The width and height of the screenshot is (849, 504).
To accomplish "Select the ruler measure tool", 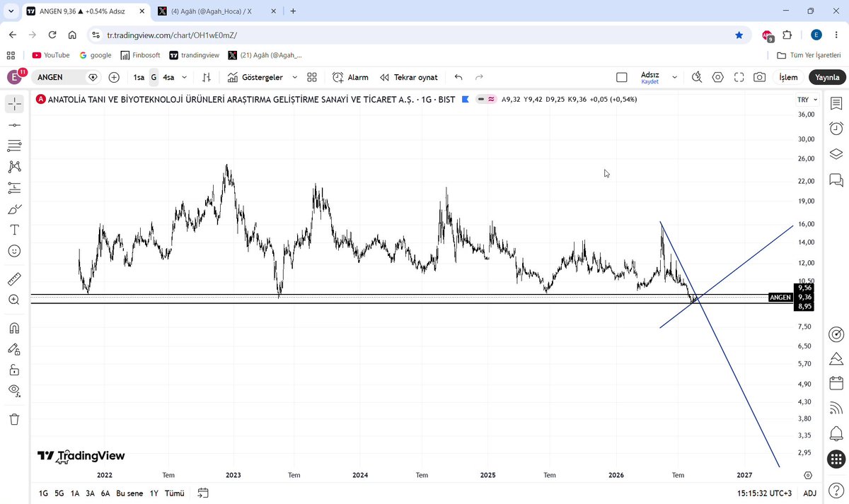I will click(x=14, y=279).
